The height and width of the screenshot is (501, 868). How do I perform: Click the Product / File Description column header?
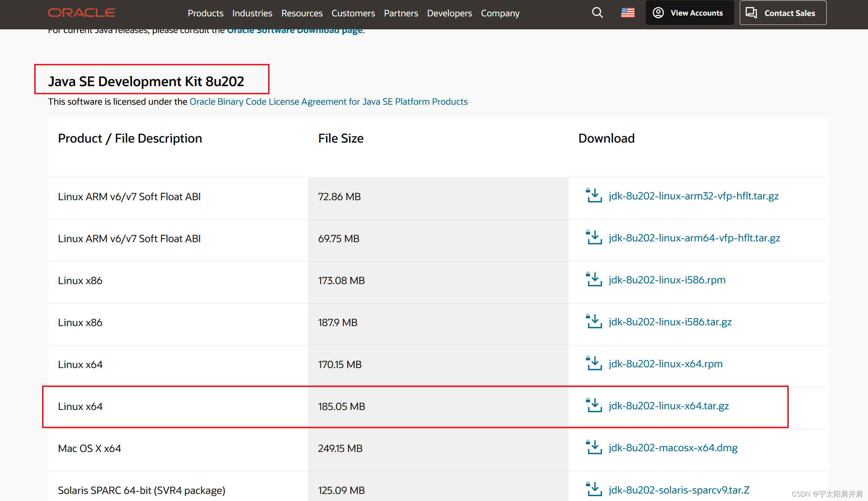pos(130,138)
